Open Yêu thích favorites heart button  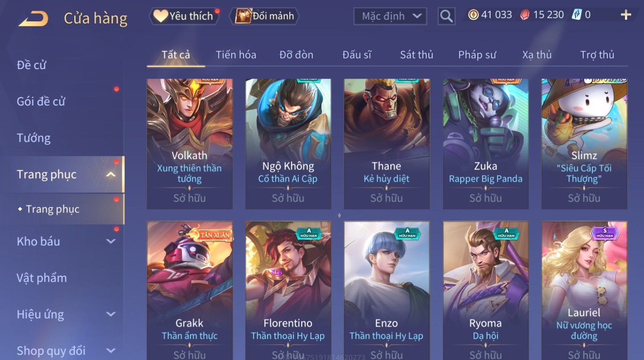(184, 16)
